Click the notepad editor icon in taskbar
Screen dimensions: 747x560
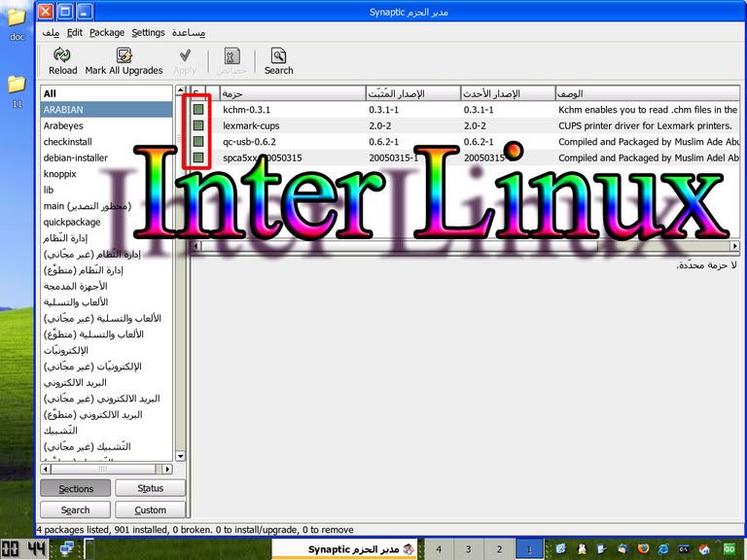point(602,549)
